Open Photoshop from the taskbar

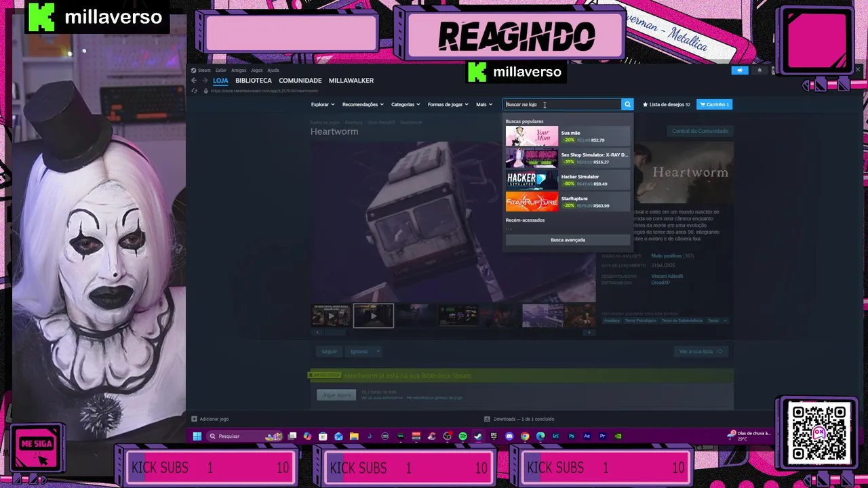[572, 436]
